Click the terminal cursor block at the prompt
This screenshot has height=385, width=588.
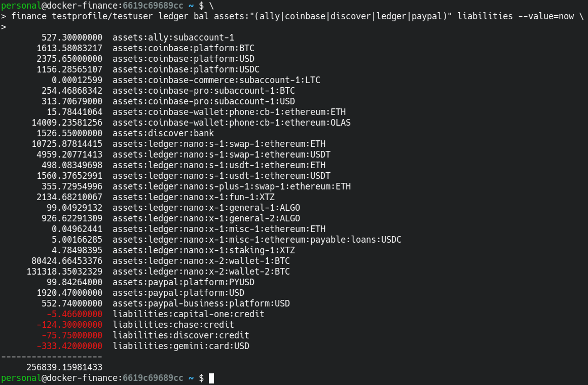point(211,378)
